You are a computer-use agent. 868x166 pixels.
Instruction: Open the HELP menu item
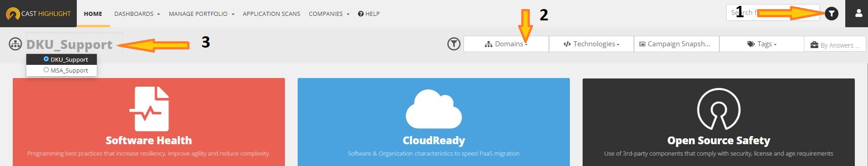click(369, 14)
